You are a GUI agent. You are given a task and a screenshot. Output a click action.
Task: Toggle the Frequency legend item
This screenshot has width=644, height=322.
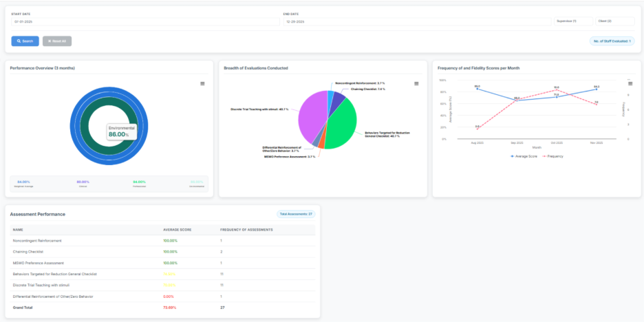(x=552, y=156)
